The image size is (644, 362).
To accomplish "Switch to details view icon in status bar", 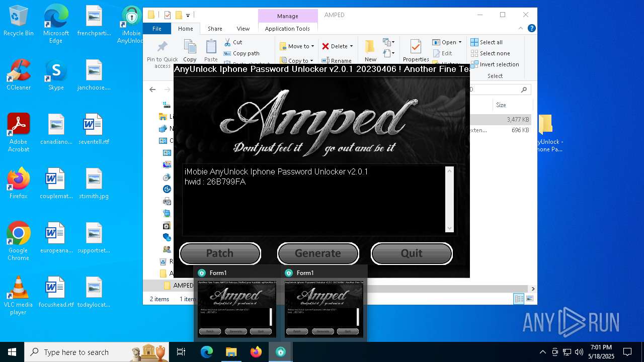I will tap(518, 299).
